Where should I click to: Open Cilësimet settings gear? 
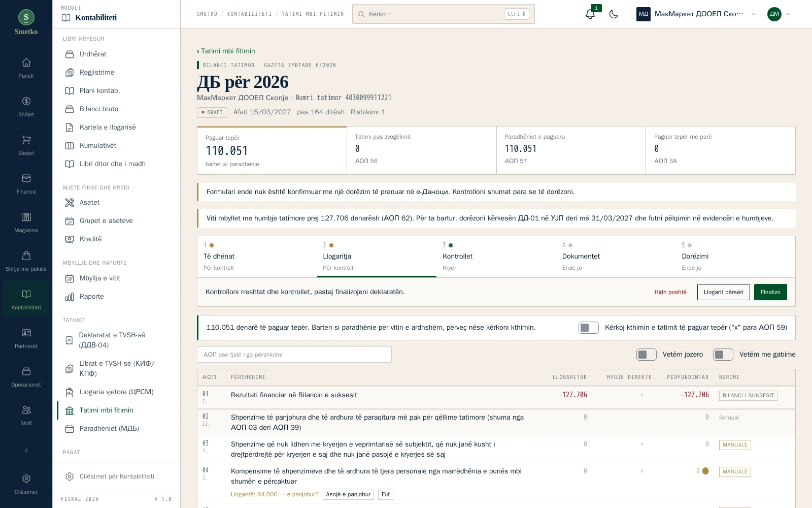[26, 484]
